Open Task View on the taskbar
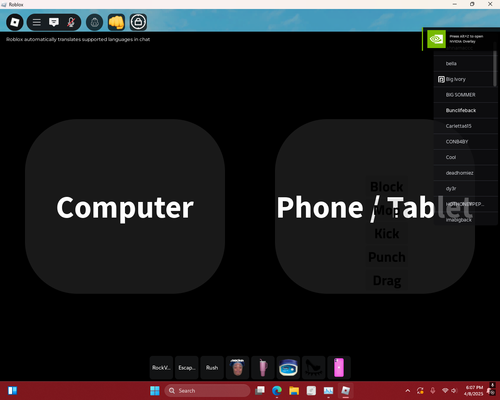Viewport: 500px width, 400px height. coord(260,390)
